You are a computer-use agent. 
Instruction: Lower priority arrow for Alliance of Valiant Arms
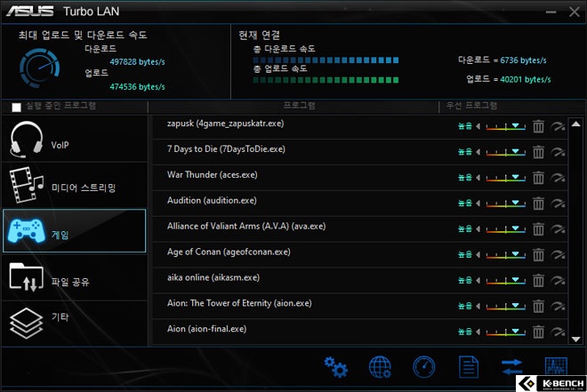(478, 229)
